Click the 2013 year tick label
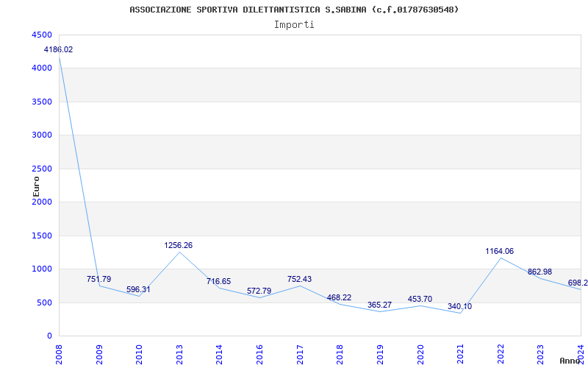 pos(179,355)
